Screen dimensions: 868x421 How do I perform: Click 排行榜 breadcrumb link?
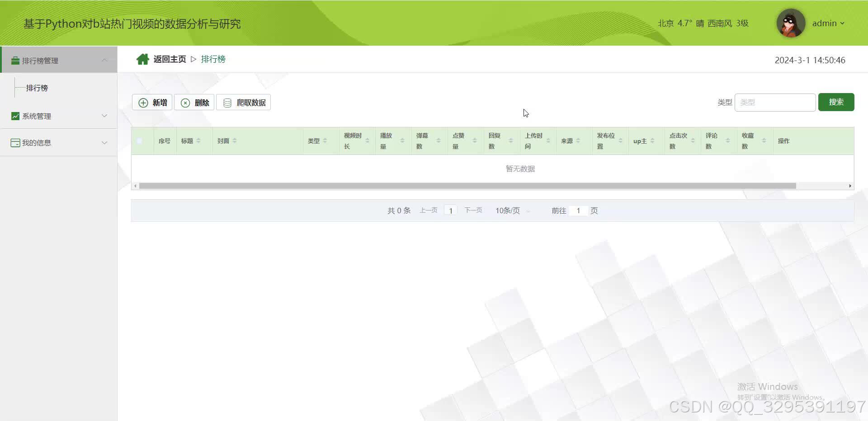tap(213, 59)
